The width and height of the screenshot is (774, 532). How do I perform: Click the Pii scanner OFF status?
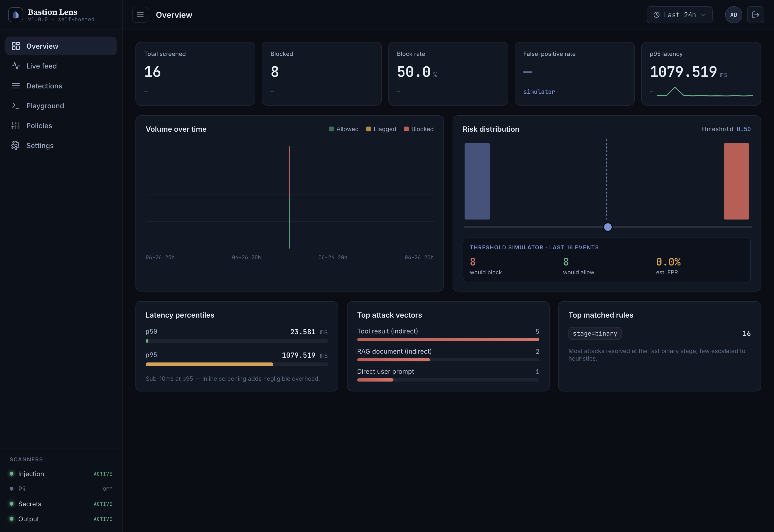click(x=107, y=489)
